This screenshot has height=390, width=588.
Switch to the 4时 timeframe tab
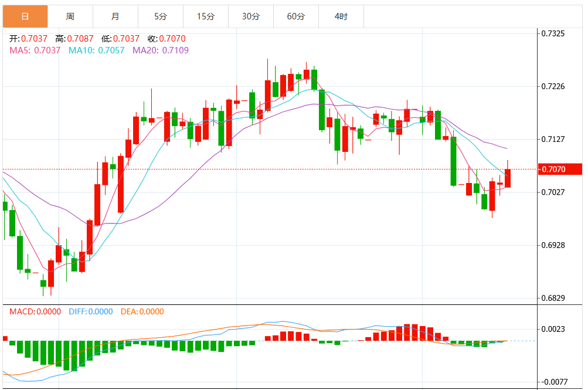click(341, 16)
